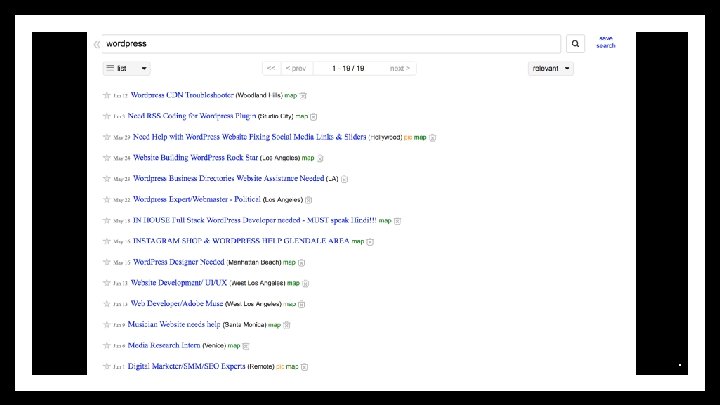Star the Web Developer/Adobe Muse listing
The image size is (720, 405).
pyautogui.click(x=107, y=304)
